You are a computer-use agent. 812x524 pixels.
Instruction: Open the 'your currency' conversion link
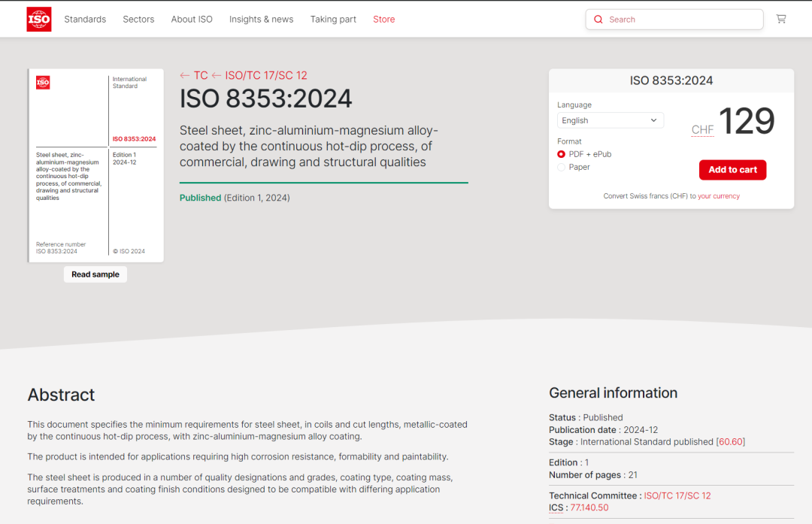click(718, 196)
